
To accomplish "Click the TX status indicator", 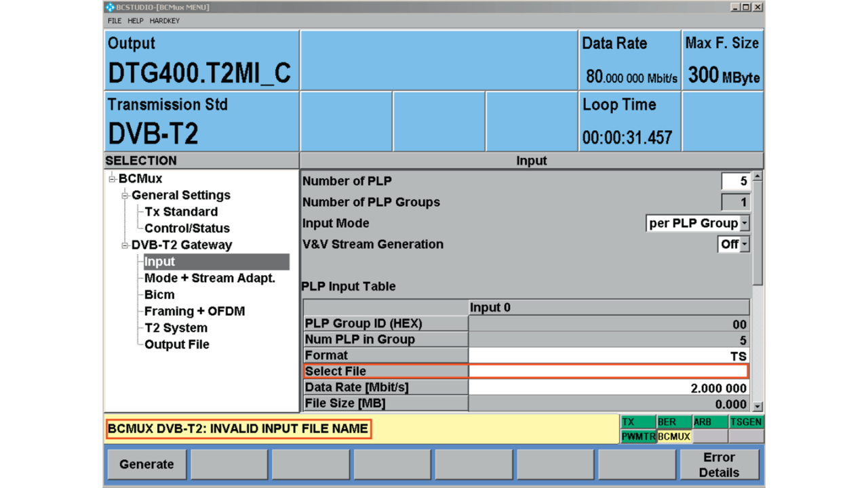I will click(x=638, y=422).
